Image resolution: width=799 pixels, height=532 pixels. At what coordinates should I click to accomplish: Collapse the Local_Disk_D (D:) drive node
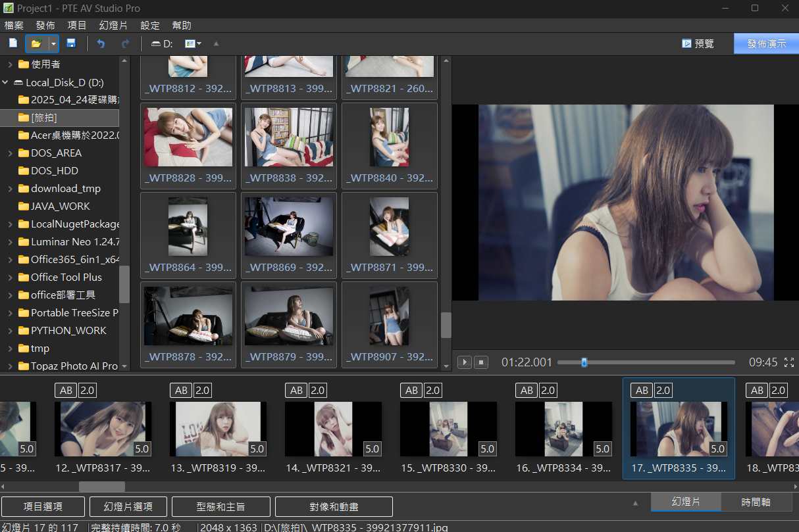[5, 82]
